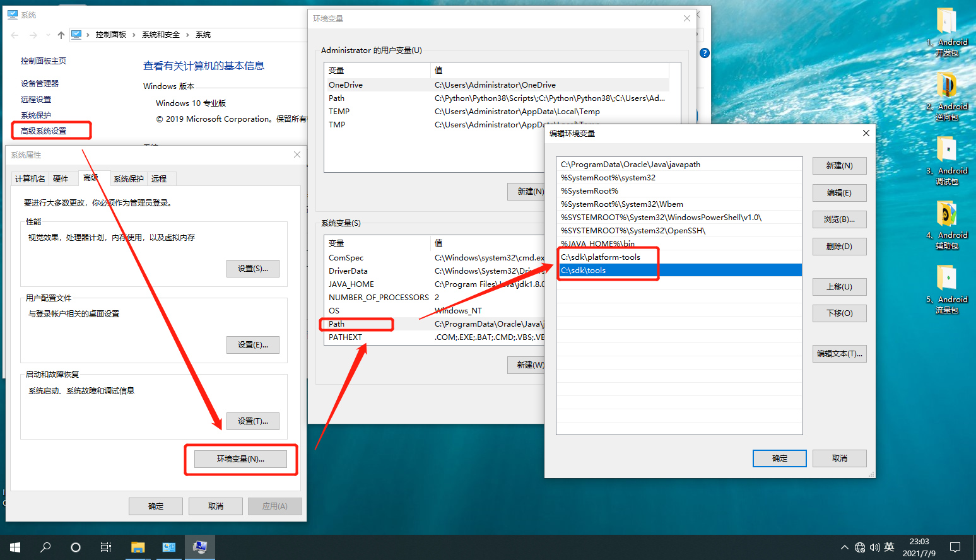Screen dimensions: 976x560
Task: Select the 1. Android 开发包 desktop folder
Action: (947, 32)
